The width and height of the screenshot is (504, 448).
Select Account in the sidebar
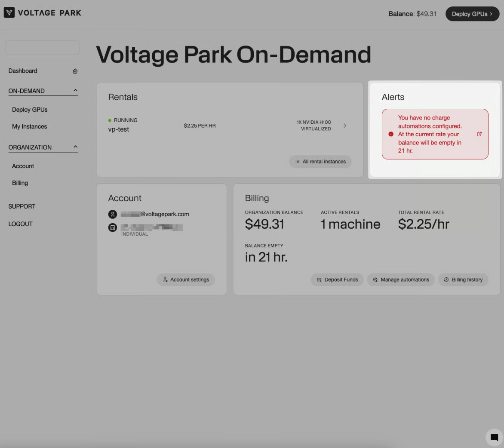coord(23,166)
